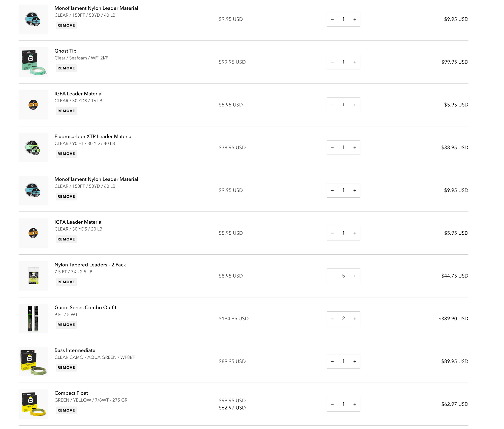Increase quantity of Guide Series Combo Outfit
Screen dimensions: 504x429
[x=355, y=319]
